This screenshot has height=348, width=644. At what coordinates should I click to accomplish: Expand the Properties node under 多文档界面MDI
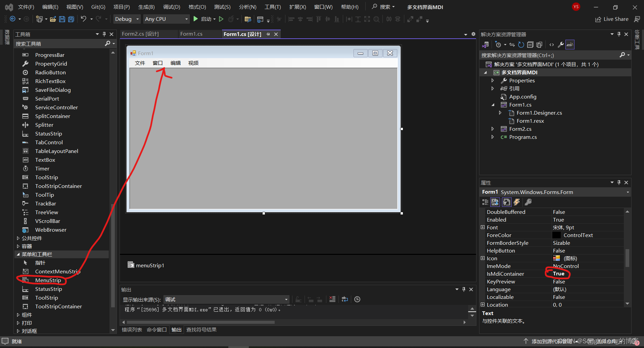pos(493,80)
